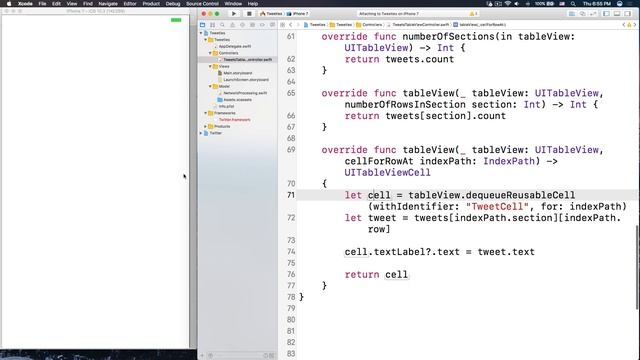
Task: Open the Edit menu
Action: click(56, 4)
